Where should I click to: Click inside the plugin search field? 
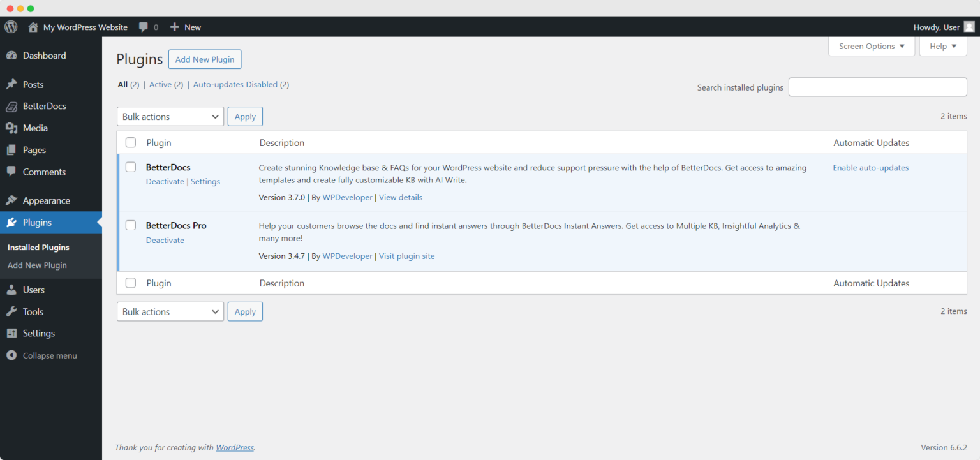coord(877,87)
